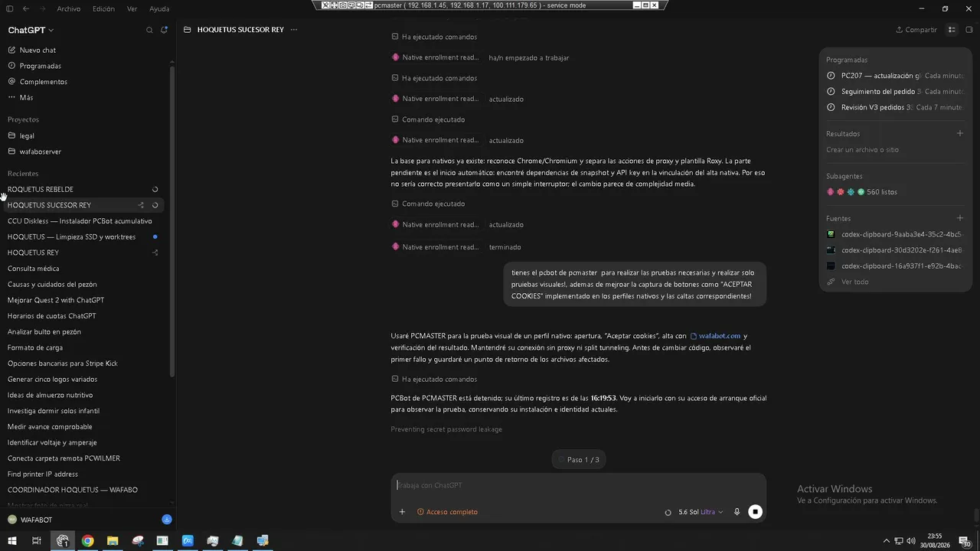Toggle the sidebar panel icon
The width and height of the screenshot is (980, 551).
10,9
